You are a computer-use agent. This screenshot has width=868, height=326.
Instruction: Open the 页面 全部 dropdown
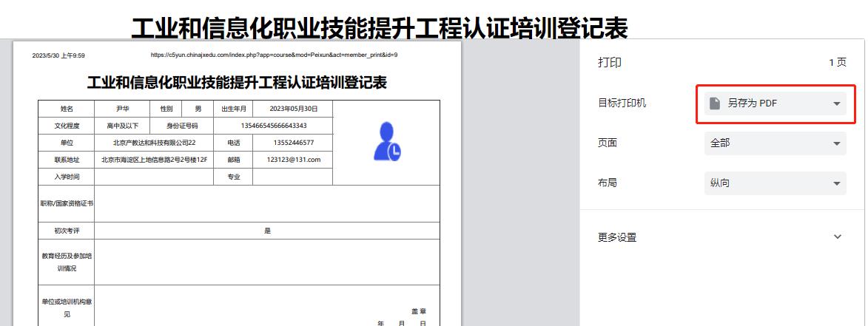(775, 143)
